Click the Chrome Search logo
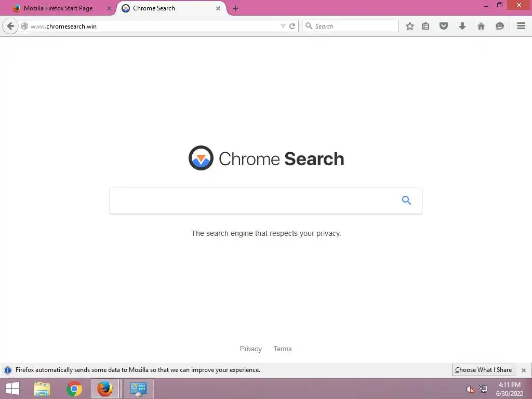Image resolution: width=532 pixels, height=399 pixels. coord(266,158)
